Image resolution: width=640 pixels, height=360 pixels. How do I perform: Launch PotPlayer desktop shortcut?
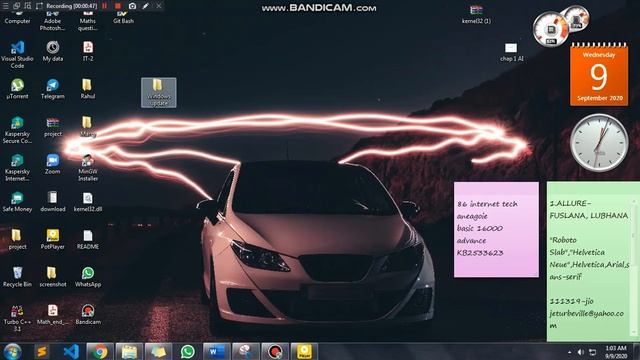tap(53, 239)
